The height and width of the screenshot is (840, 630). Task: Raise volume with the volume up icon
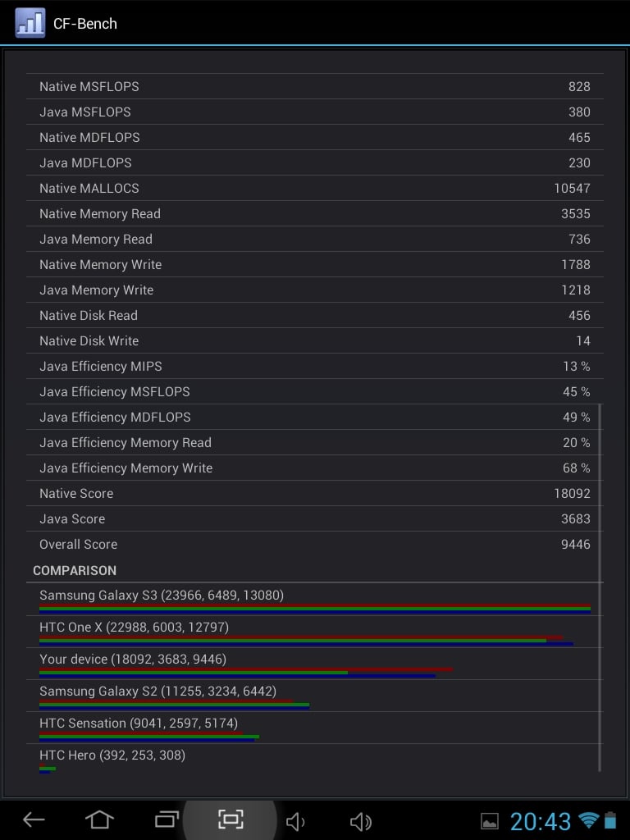click(361, 821)
